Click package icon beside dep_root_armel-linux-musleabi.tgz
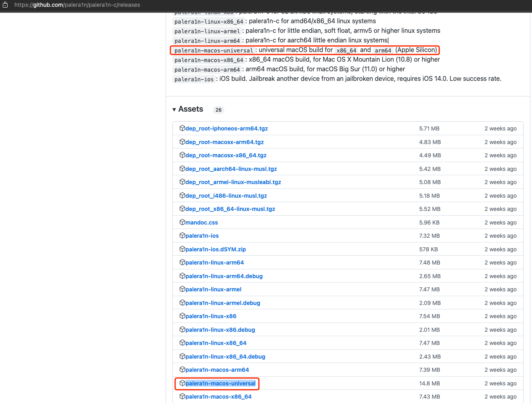Viewport: 532px width, 403px height. click(x=182, y=182)
